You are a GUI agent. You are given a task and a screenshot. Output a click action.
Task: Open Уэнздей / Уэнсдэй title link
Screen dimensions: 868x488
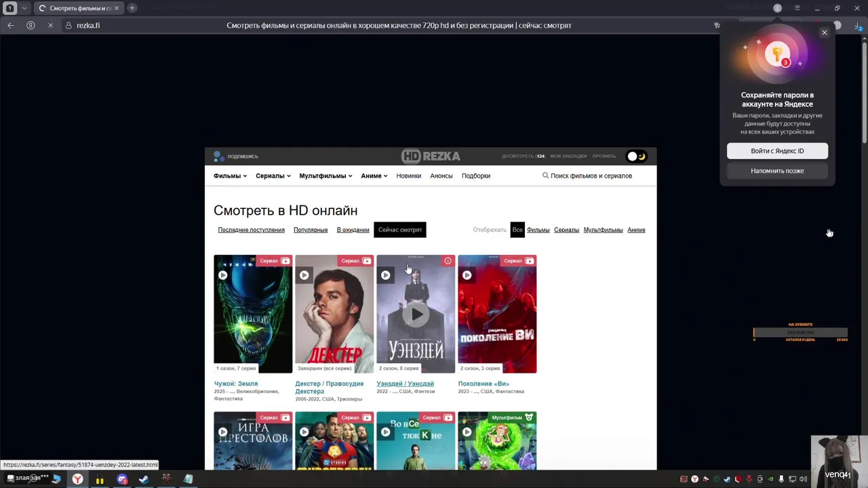(405, 384)
